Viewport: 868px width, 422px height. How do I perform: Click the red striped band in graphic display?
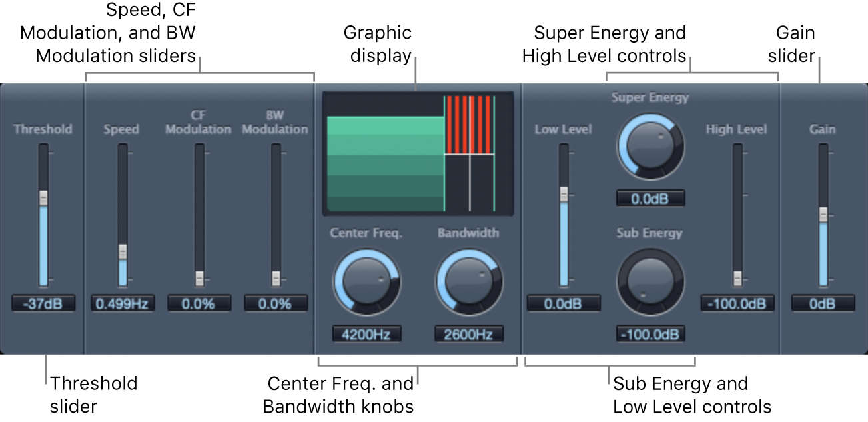469,125
